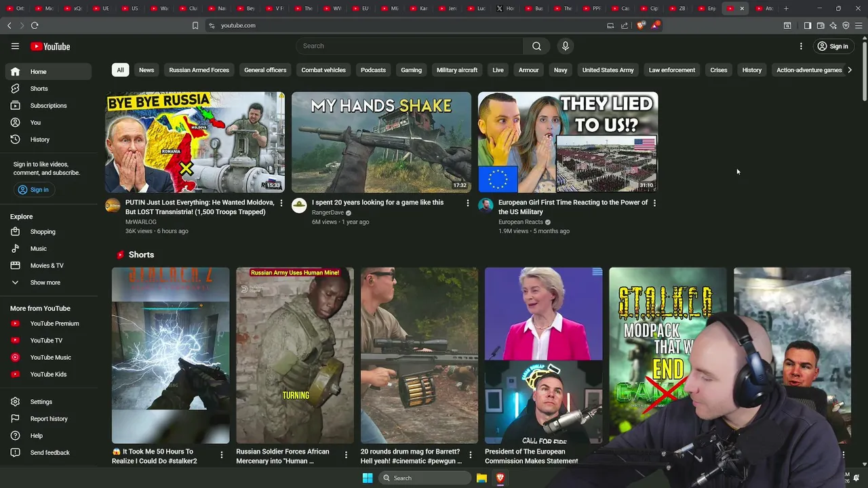Select the Law enforcement chip
Screen dimensions: 868x488
672,70
